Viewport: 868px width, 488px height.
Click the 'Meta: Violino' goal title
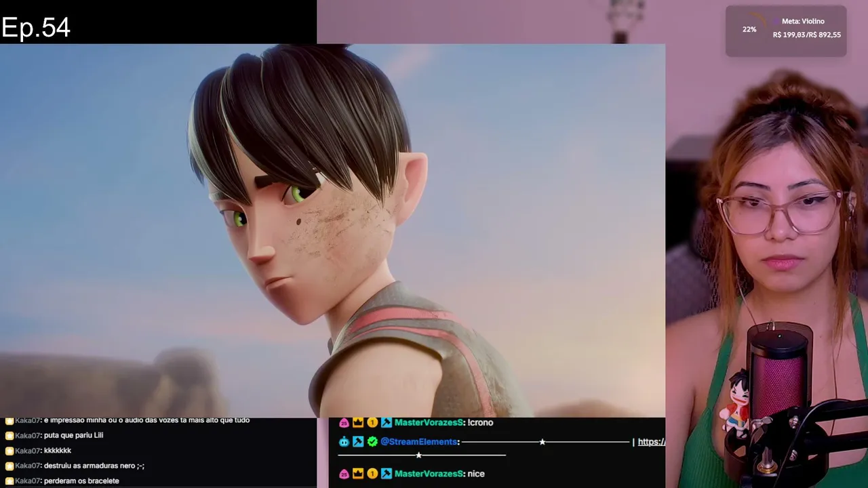(803, 22)
